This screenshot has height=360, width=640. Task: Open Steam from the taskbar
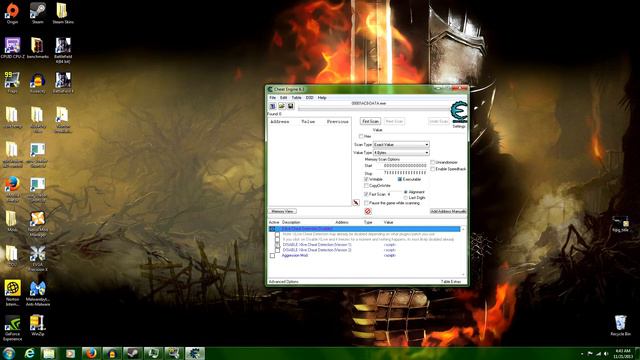click(x=132, y=353)
